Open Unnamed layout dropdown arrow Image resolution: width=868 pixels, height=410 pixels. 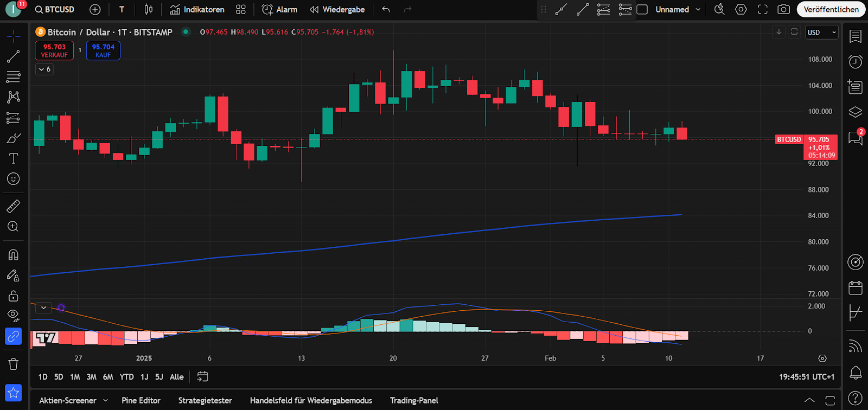[x=698, y=10]
